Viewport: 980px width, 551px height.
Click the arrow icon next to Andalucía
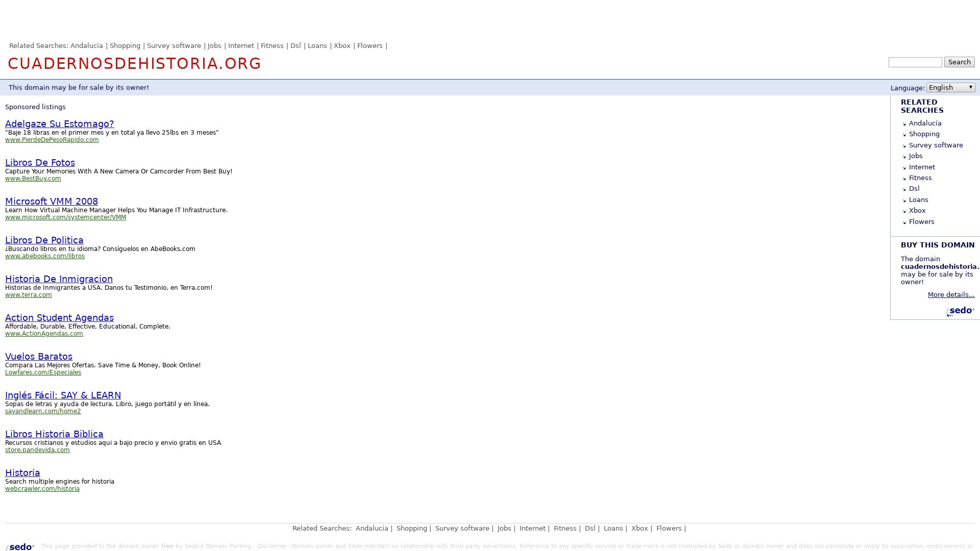904,124
